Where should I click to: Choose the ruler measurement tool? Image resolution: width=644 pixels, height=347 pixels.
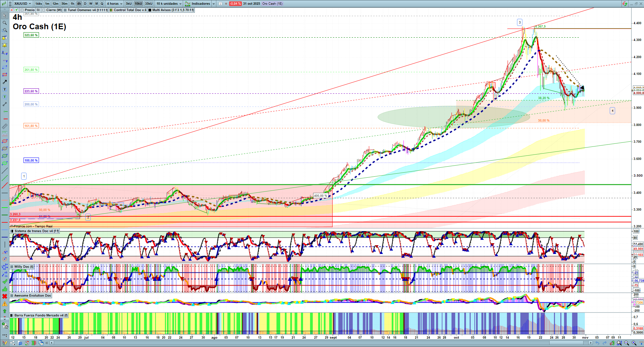[5, 126]
